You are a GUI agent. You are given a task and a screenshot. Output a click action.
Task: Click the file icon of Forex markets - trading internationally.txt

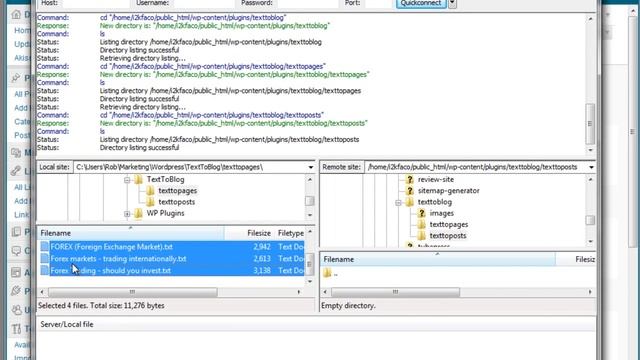coord(44,258)
